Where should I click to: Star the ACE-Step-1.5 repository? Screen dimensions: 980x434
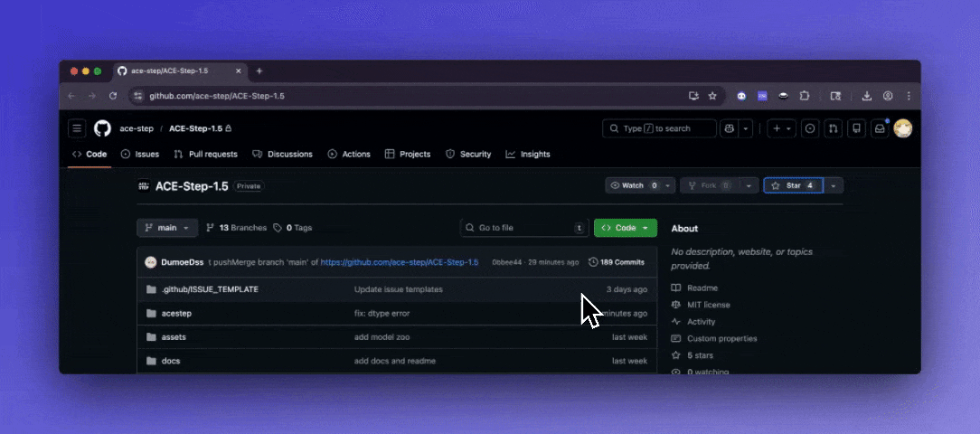coord(793,185)
